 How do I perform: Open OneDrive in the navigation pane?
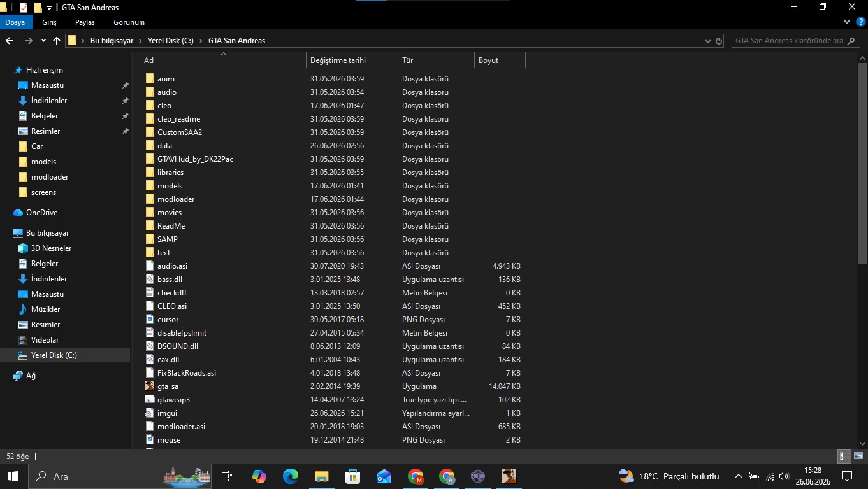(41, 213)
